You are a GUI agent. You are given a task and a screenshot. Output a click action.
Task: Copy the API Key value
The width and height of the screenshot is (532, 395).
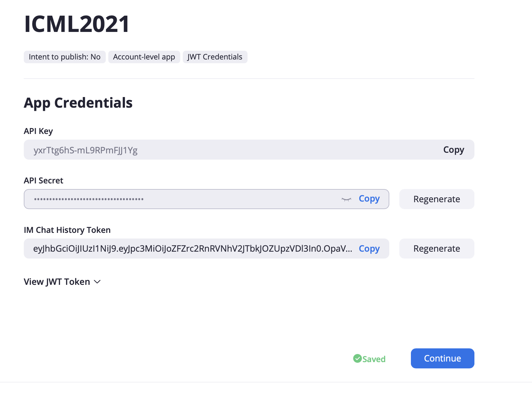(x=453, y=150)
